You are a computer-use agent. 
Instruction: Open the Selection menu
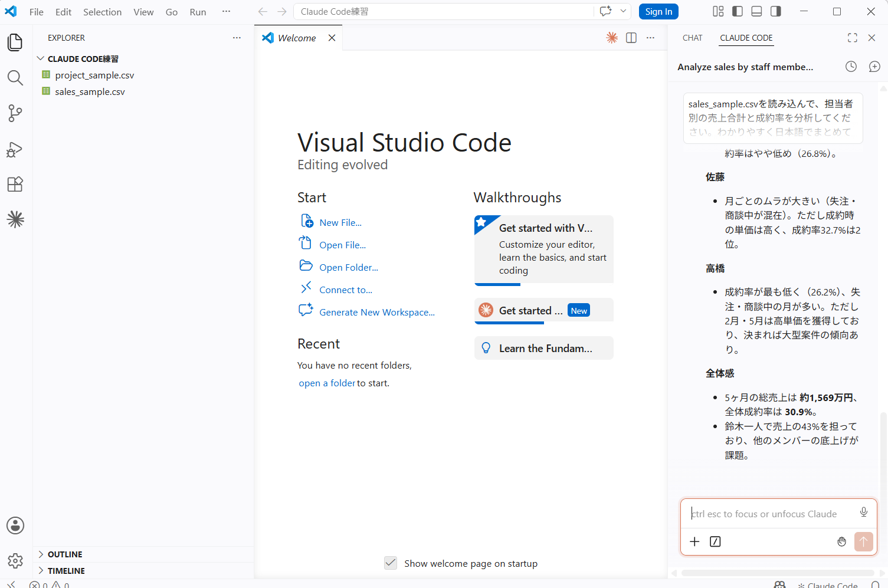(x=102, y=12)
